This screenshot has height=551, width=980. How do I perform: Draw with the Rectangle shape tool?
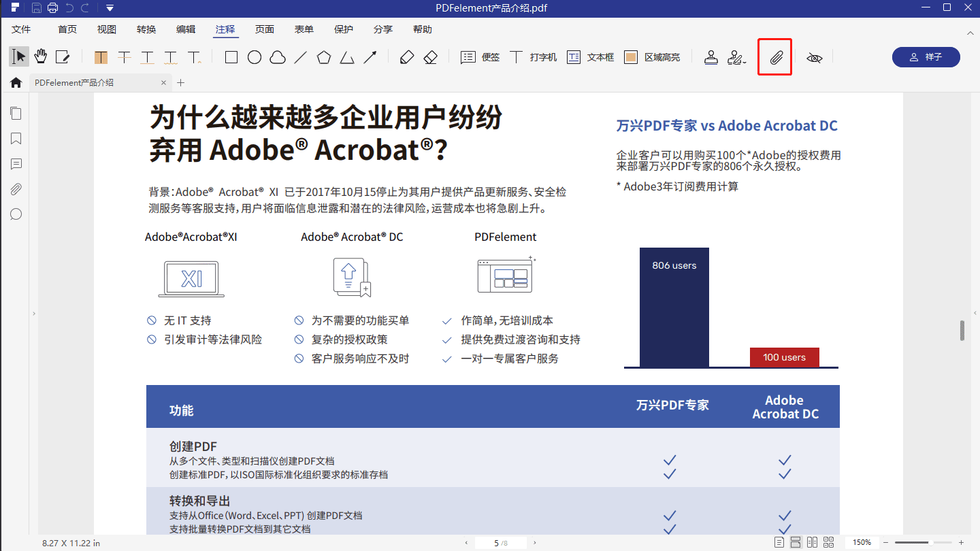tap(231, 57)
